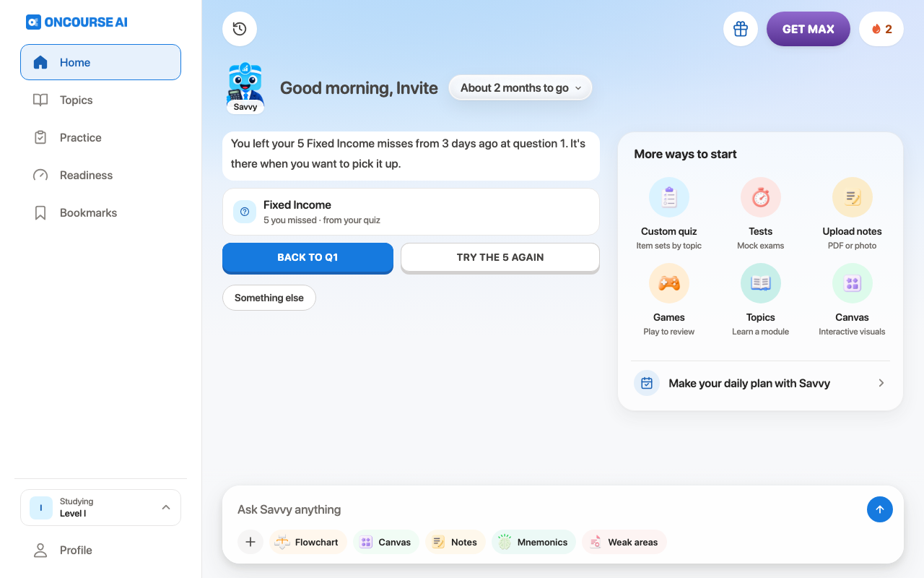924x578 pixels.
Task: Open the streak flame counter
Action: pos(881,29)
